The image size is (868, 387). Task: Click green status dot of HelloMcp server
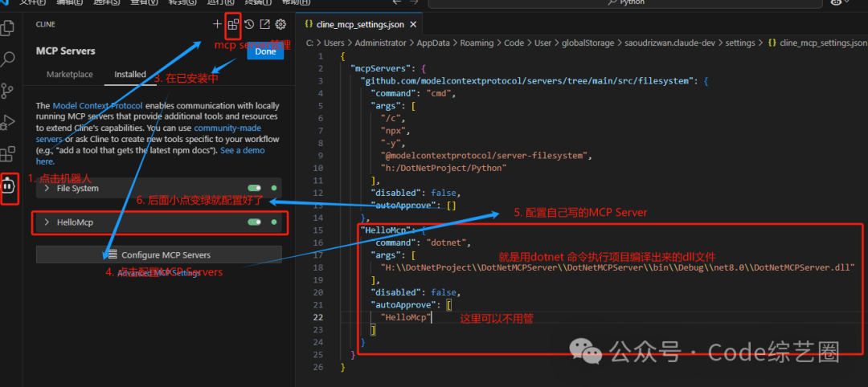tap(273, 222)
